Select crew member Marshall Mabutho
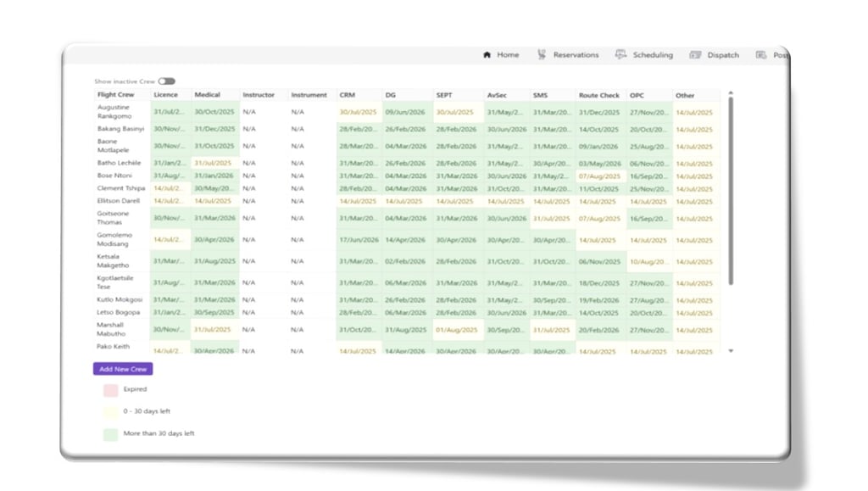868x491 pixels. 111,329
